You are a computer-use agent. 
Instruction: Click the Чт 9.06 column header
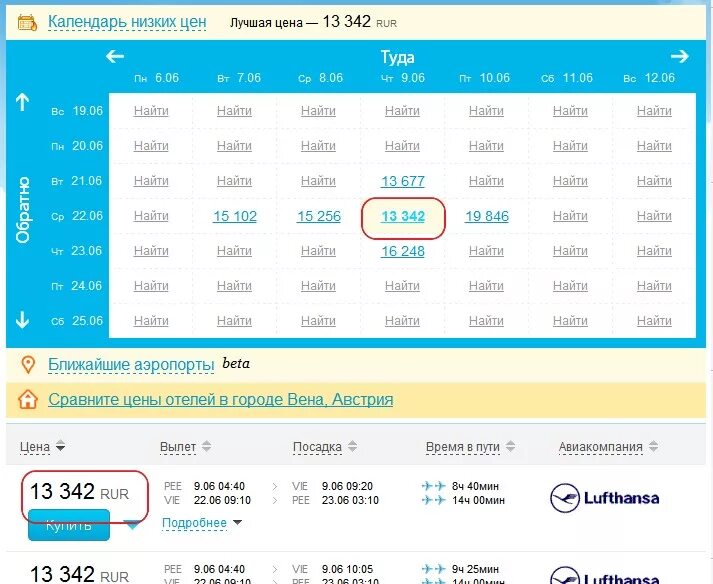(x=402, y=78)
